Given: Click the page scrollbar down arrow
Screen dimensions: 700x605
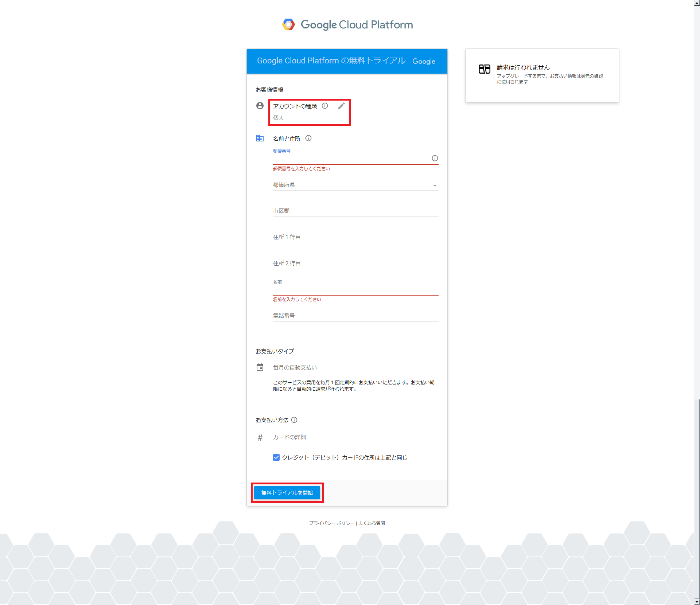Looking at the screenshot, I should point(697,602).
